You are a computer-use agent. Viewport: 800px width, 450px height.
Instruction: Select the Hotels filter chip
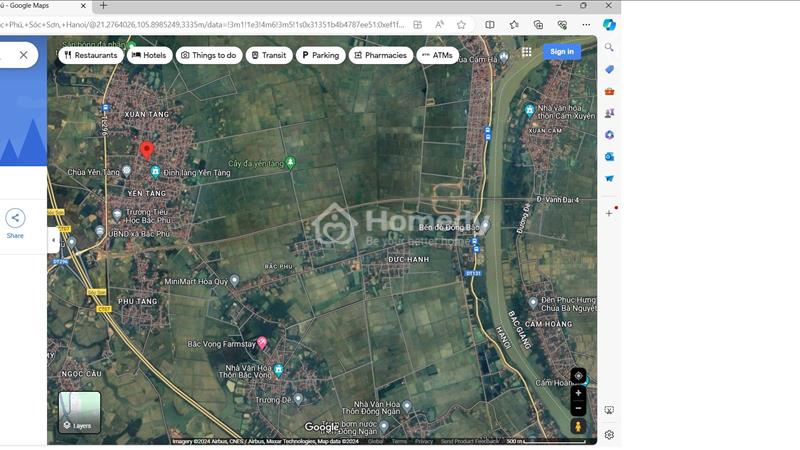tap(149, 55)
